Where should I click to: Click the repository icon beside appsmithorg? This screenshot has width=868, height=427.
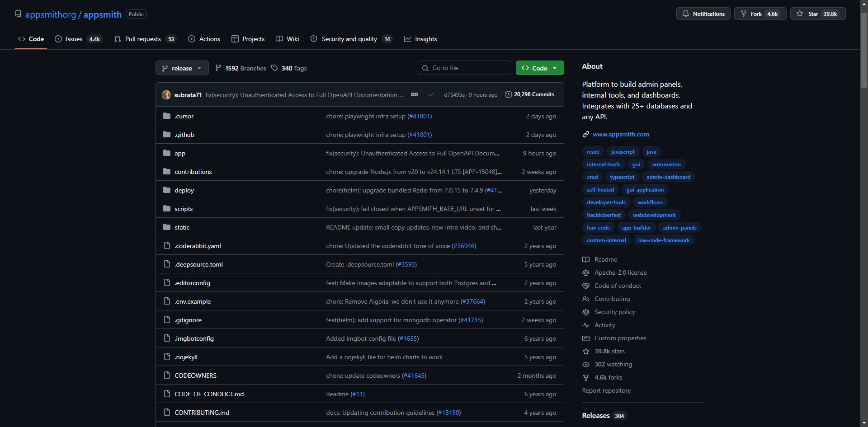click(x=18, y=14)
